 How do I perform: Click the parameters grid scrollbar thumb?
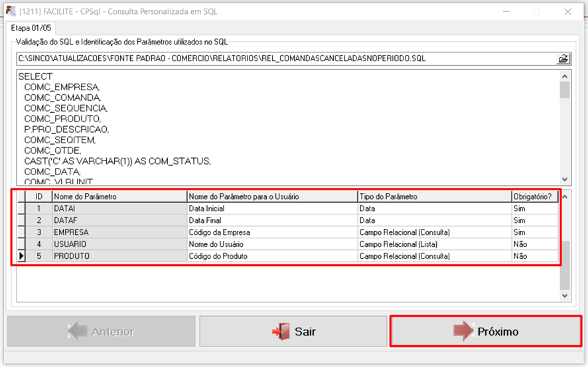565,265
